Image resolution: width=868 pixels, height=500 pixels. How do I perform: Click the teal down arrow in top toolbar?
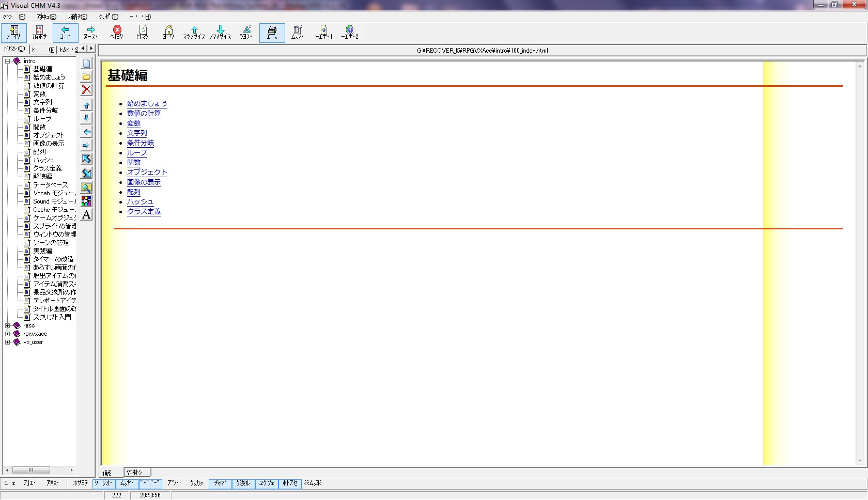point(221,33)
